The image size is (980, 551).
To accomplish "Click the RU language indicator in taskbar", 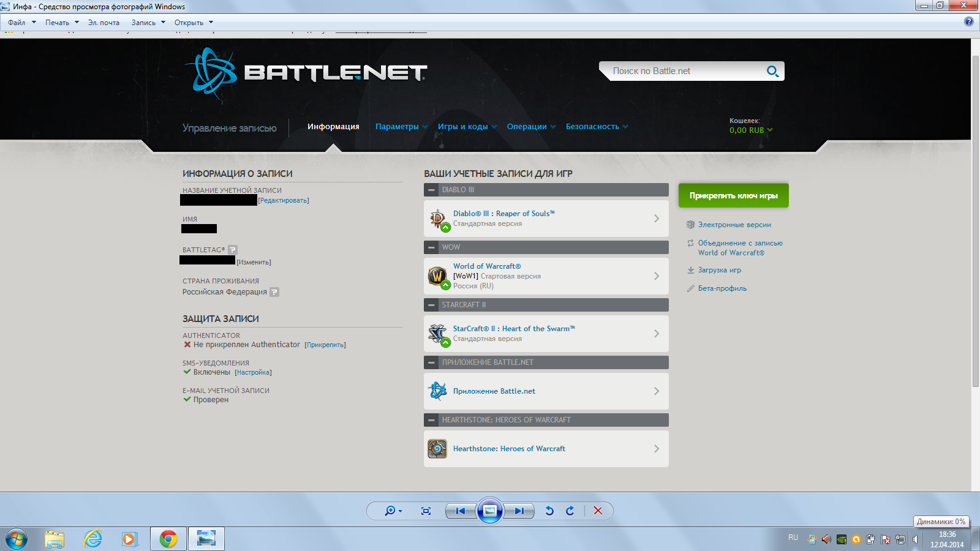I will pos(793,538).
